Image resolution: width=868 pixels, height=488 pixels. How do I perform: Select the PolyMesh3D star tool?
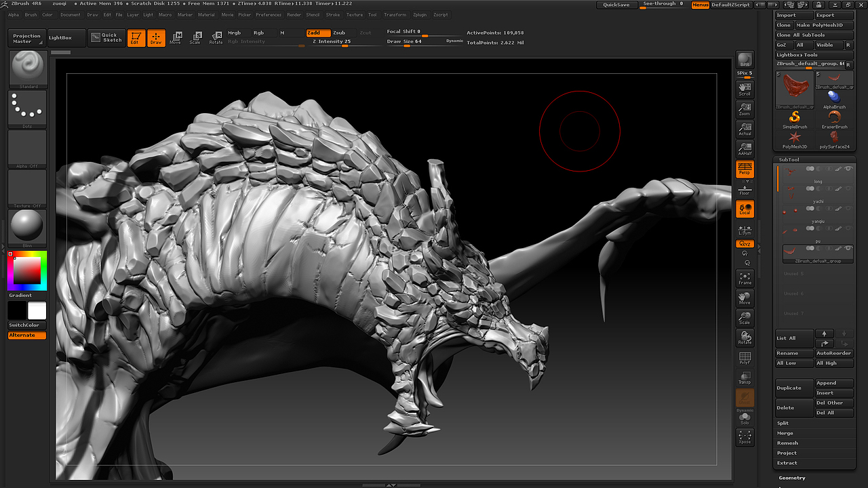click(795, 140)
